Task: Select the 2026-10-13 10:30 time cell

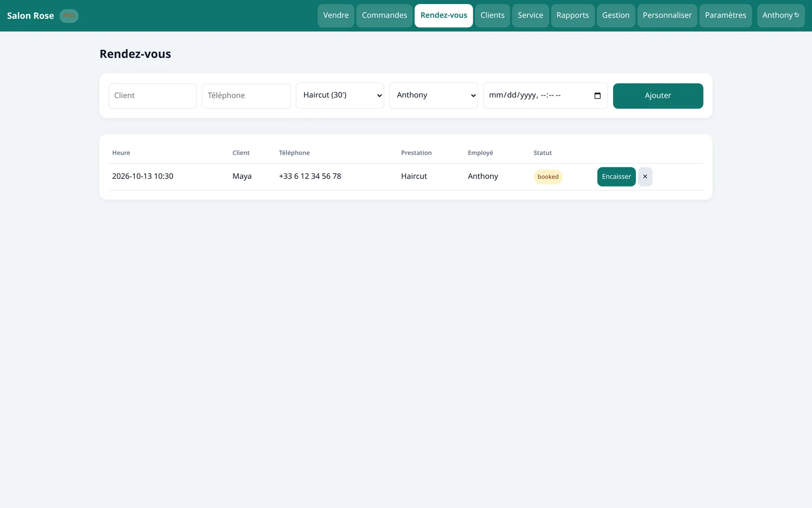Action: point(143,176)
